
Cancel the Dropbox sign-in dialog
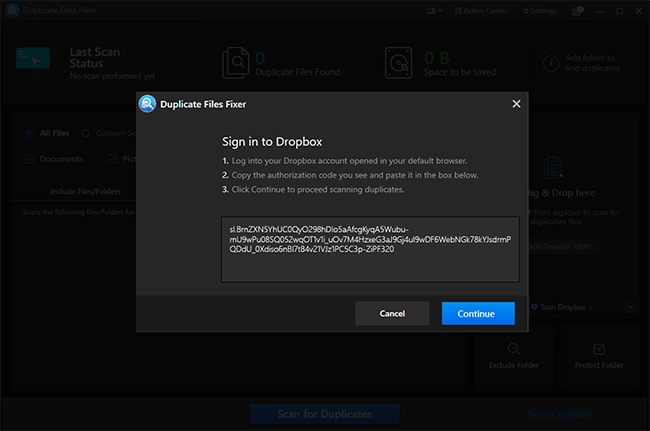[x=392, y=313]
